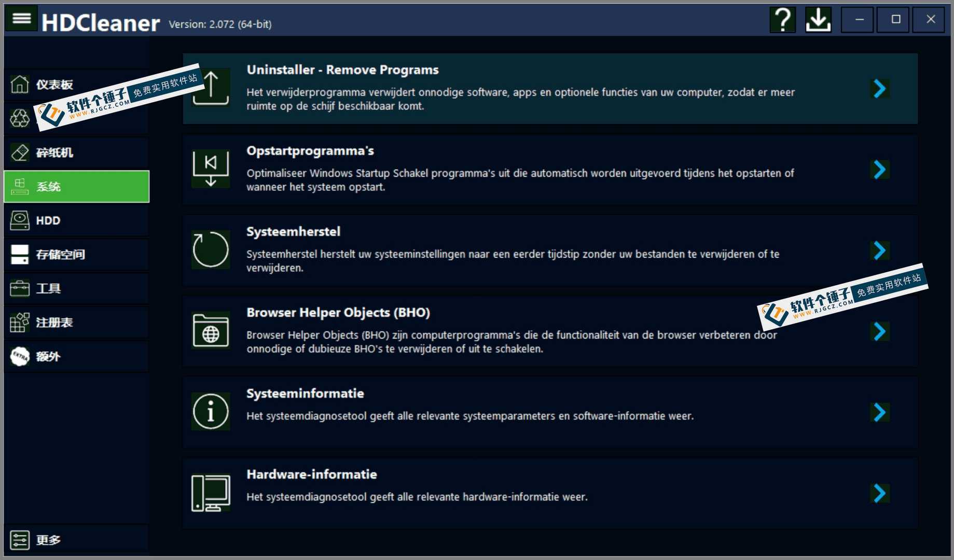The height and width of the screenshot is (560, 954).
Task: Select the Uninstaller remove programs icon
Action: point(211,87)
